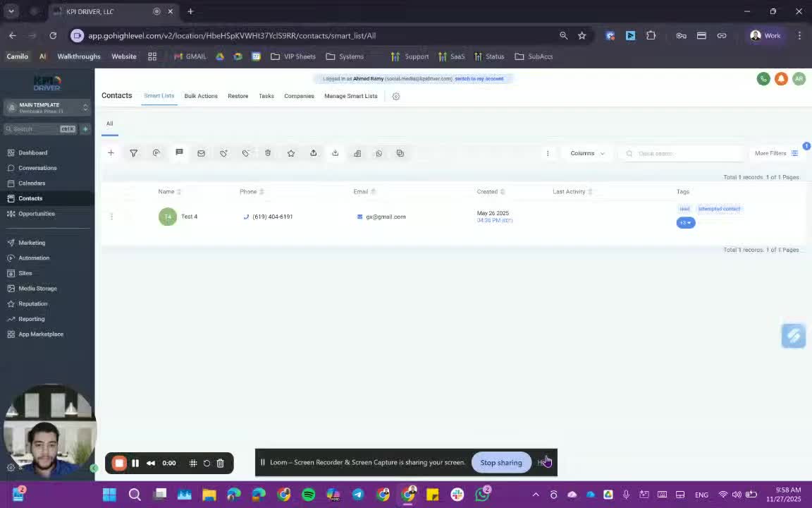Click the floating blue chat widget icon
812x508 pixels.
pos(794,335)
